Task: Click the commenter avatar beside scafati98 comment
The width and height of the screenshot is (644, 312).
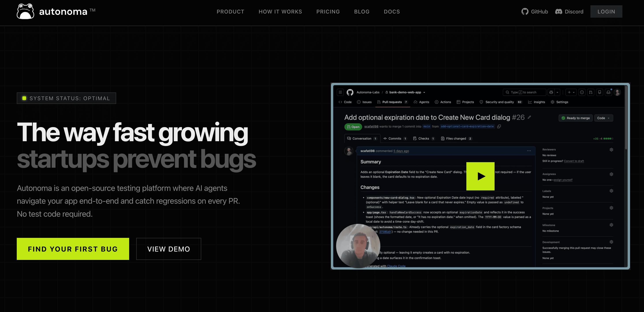Action: tap(349, 151)
